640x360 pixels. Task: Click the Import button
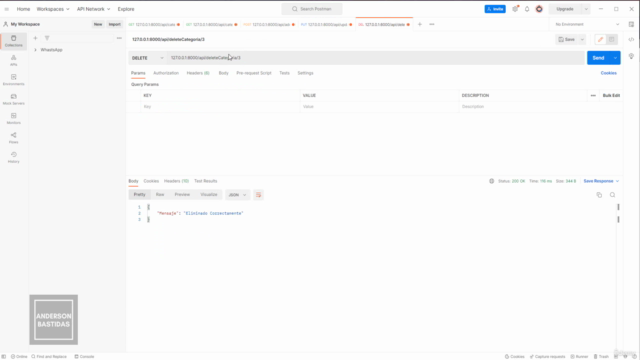[x=114, y=24]
